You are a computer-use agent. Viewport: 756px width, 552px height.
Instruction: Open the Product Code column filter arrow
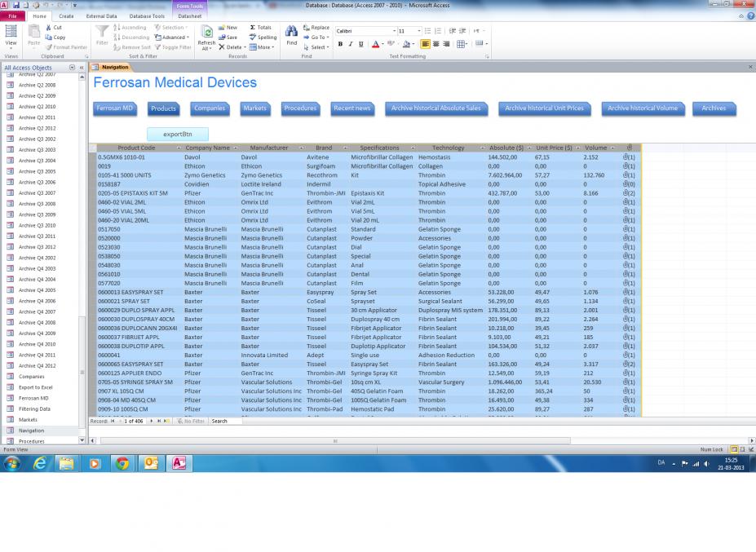[179, 148]
